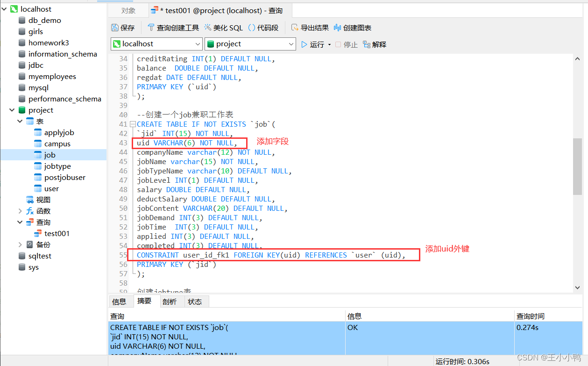Click the CONSTRAINT user_id_fk1 line

[271, 255]
